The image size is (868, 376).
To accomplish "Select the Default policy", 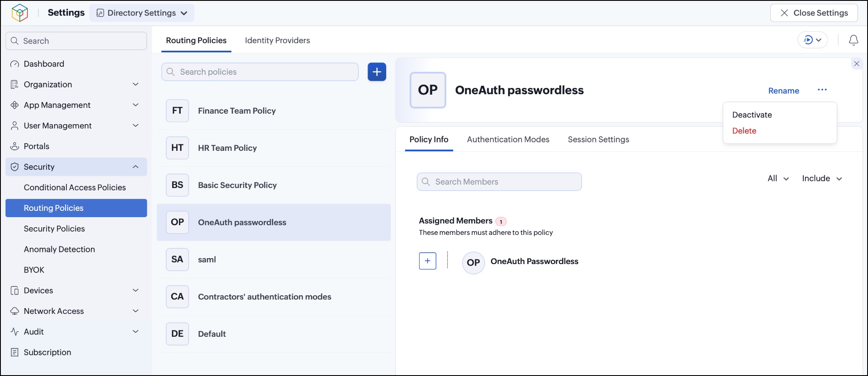I will [x=274, y=334].
